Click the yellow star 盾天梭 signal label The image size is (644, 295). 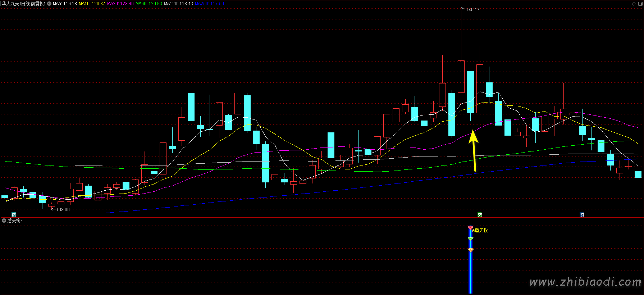pyautogui.click(x=480, y=230)
